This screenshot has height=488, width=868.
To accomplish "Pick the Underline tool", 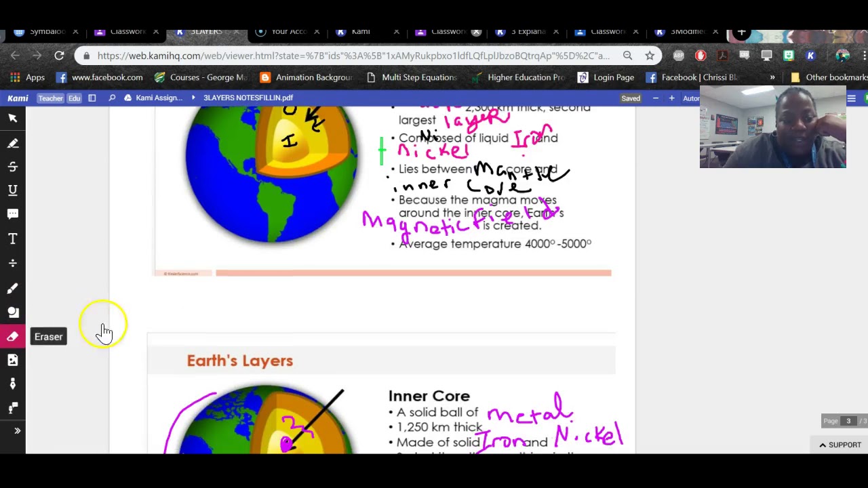I will (12, 190).
